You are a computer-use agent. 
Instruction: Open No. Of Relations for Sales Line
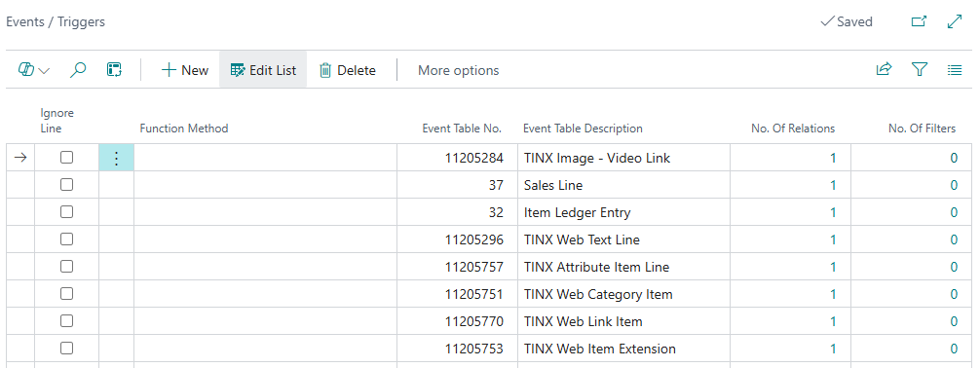pos(833,186)
